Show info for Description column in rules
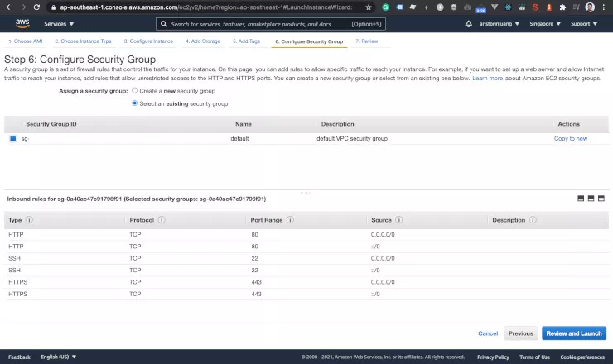 click(x=533, y=220)
